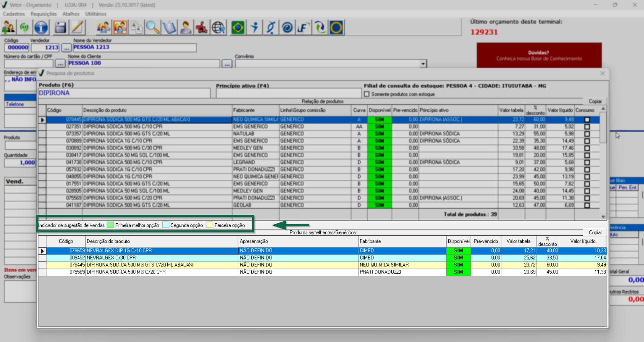Click the magnifying glass search icon
This screenshot has height=342, width=644.
[x=153, y=27]
